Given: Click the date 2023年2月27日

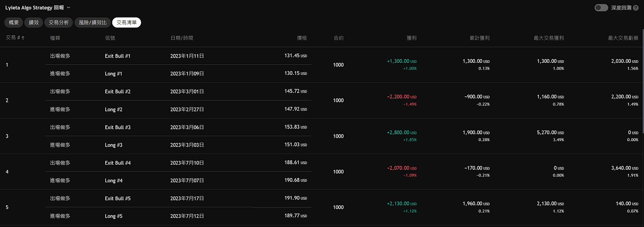Looking at the screenshot, I should 187,109.
